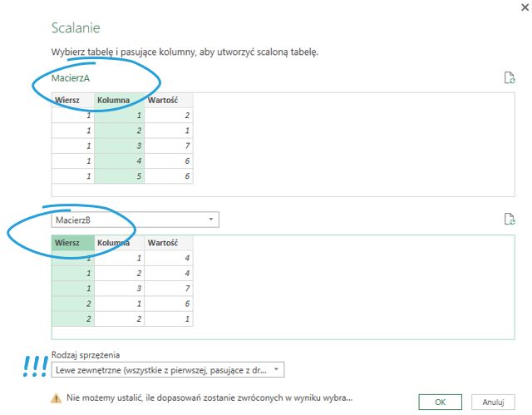Click the MacierzA table name label
Screen dimensions: 532x415
click(x=71, y=78)
